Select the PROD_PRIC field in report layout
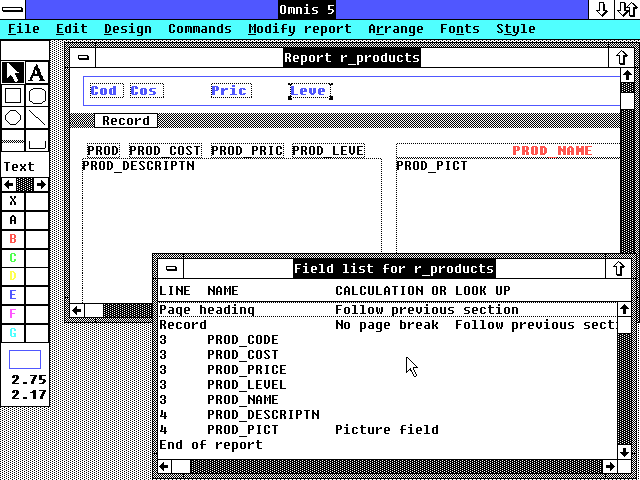 coord(247,151)
